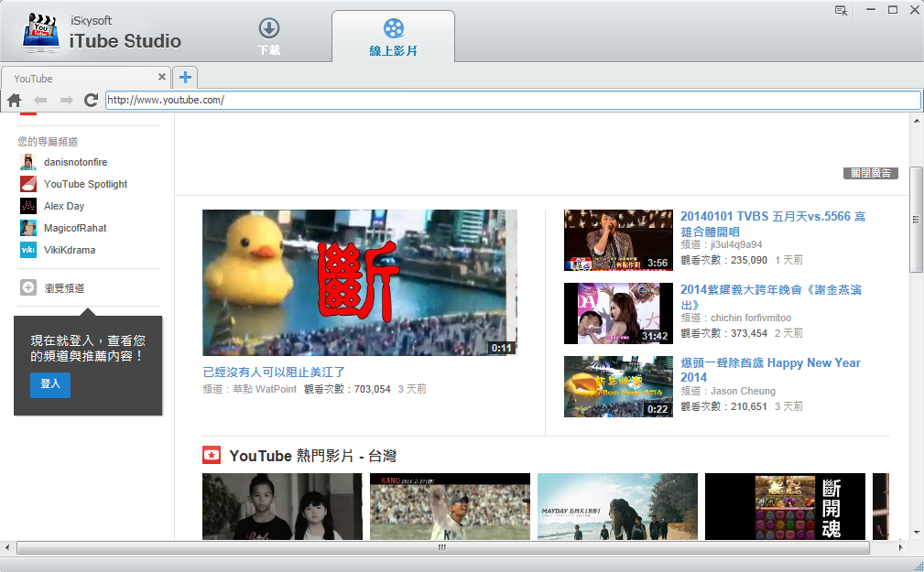Open the ji3ul4q9a94 channel link
This screenshot has height=572, width=924.
736,244
